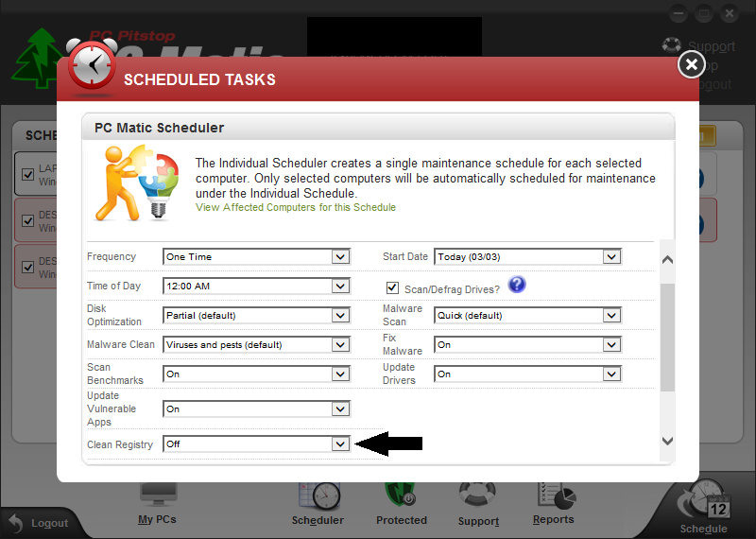Open the Start Date dropdown
The image size is (756, 539).
pos(611,257)
